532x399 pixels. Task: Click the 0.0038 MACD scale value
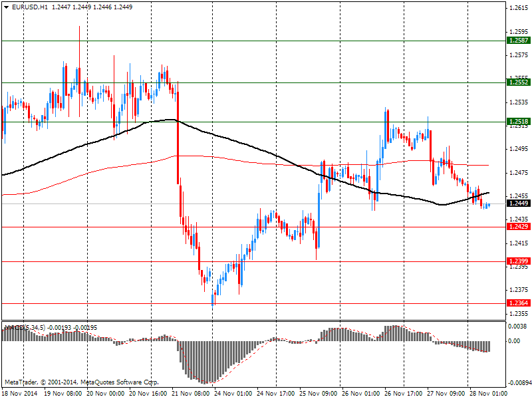point(517,327)
